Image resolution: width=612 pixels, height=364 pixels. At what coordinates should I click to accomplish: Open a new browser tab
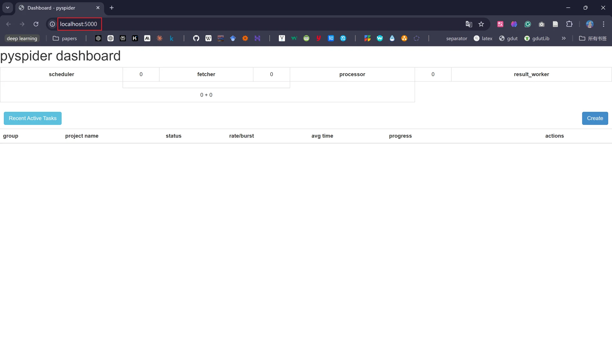pyautogui.click(x=112, y=8)
